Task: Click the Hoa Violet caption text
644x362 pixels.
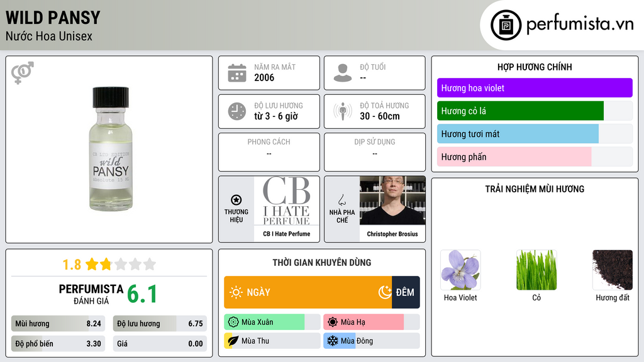Action: pyautogui.click(x=460, y=297)
